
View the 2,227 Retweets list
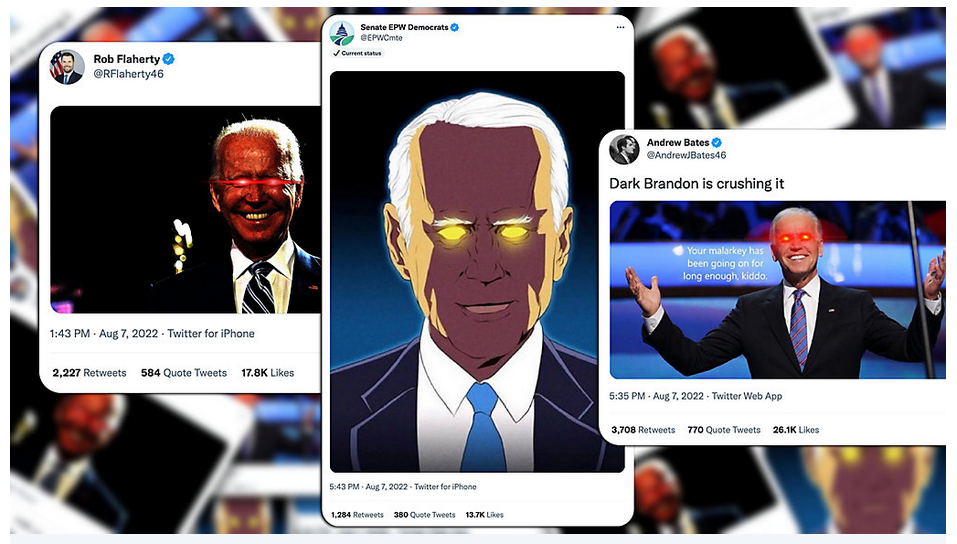(x=89, y=372)
